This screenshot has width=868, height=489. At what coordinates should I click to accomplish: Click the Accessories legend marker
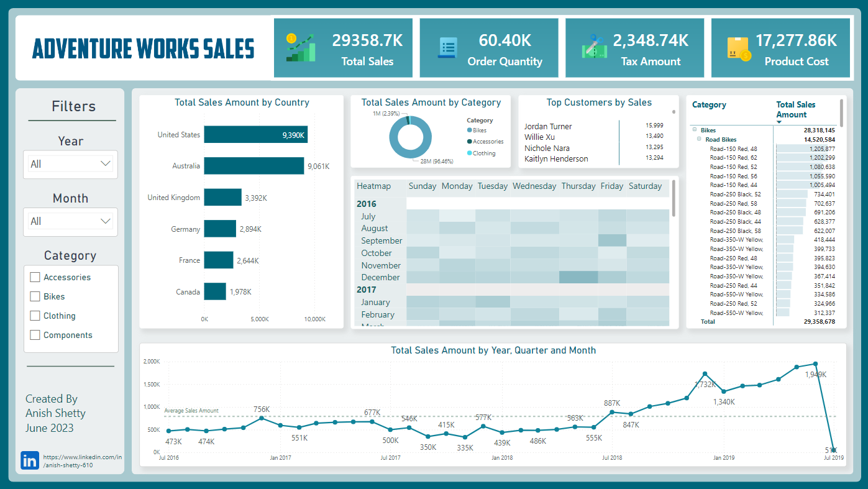pos(469,142)
